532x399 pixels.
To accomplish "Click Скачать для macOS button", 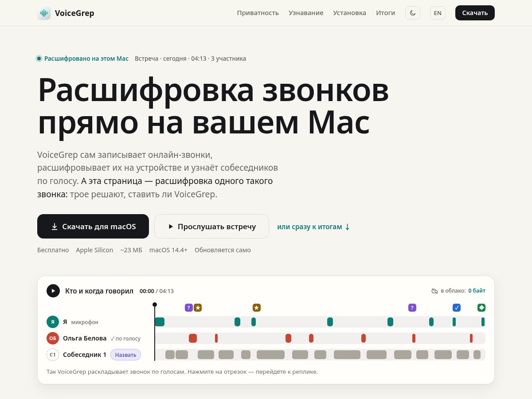I will click(x=93, y=227).
